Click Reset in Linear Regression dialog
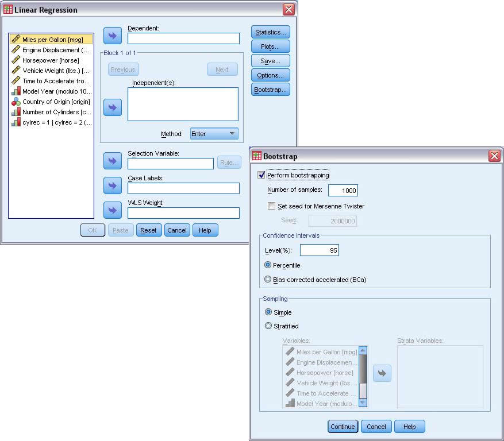504x441 pixels. coord(149,230)
